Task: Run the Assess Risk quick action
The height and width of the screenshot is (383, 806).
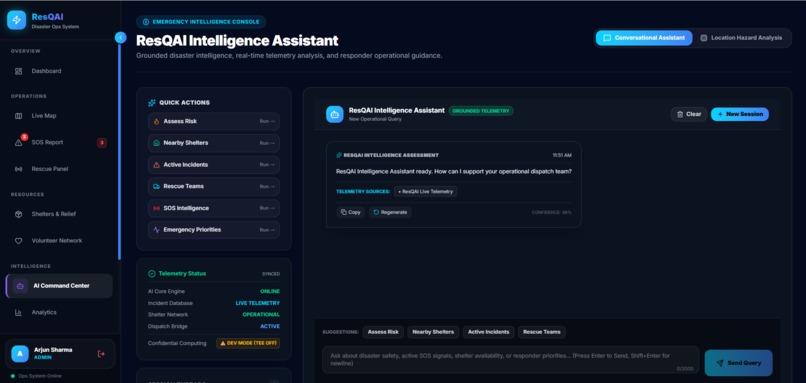Action: (214, 121)
